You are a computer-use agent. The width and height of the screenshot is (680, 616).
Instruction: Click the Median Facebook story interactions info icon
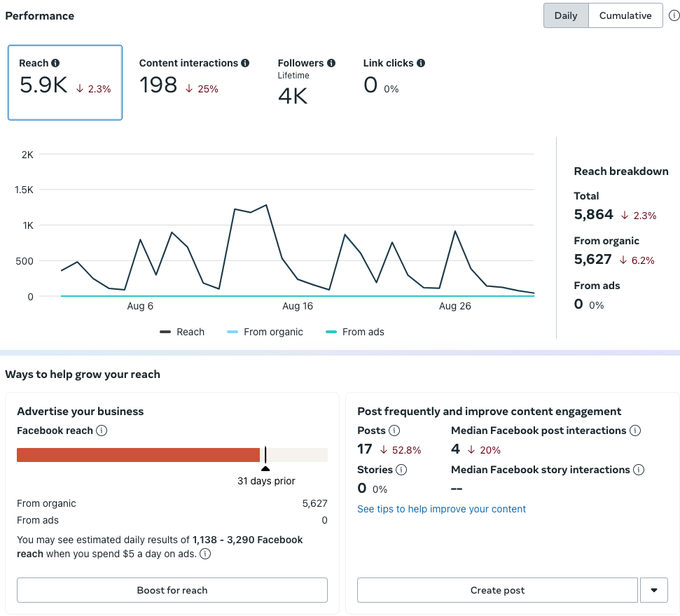pos(639,470)
